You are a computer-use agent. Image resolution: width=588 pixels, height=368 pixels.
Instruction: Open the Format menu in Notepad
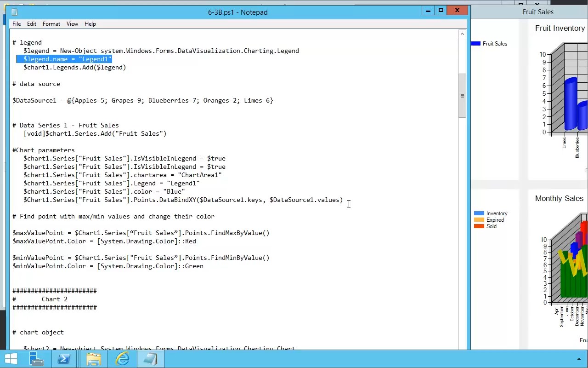click(x=51, y=24)
